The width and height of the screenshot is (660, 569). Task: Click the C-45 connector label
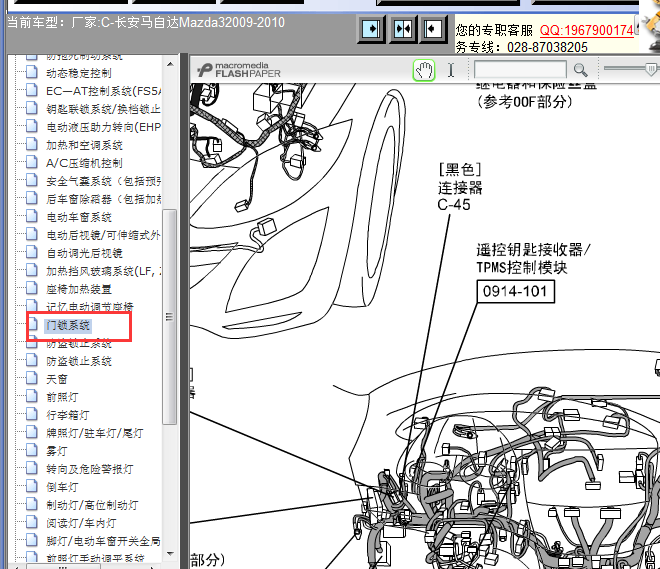[454, 205]
